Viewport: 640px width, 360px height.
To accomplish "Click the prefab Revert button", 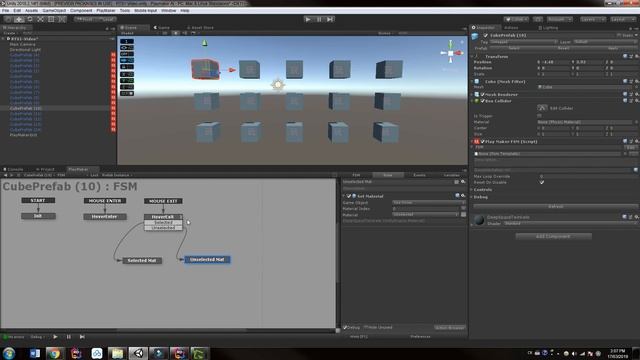I will click(x=563, y=48).
